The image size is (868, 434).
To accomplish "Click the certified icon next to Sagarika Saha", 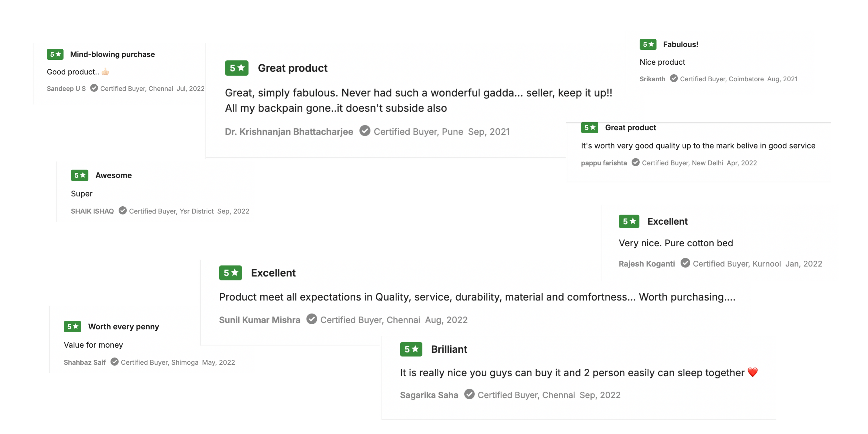I will 469,394.
